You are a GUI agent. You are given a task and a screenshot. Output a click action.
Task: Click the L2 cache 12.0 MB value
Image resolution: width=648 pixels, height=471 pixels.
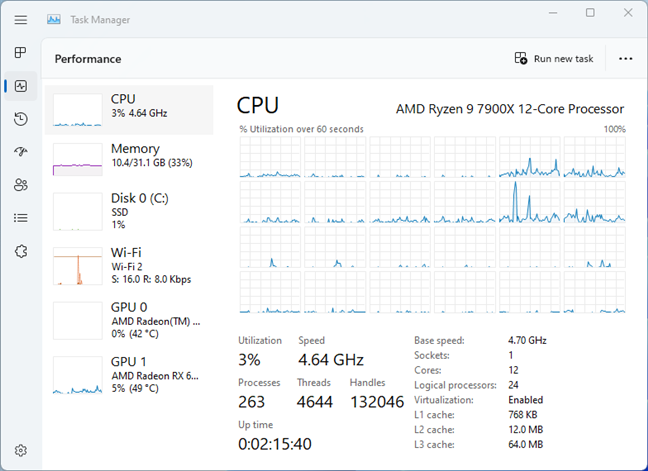pyautogui.click(x=526, y=430)
